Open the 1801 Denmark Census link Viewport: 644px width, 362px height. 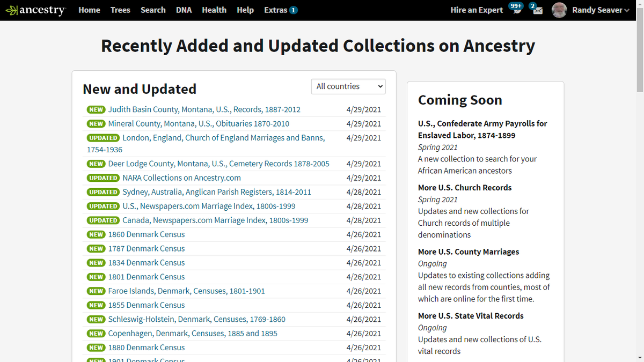(x=147, y=277)
